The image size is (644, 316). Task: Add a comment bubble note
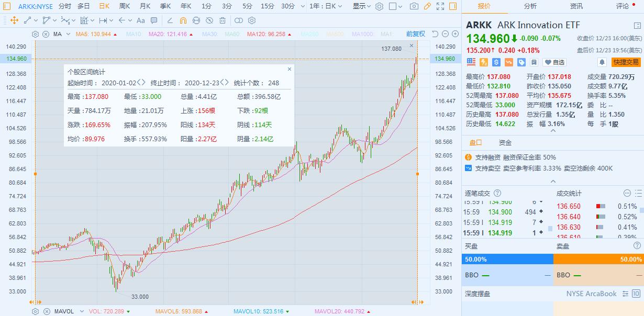[x=154, y=20]
